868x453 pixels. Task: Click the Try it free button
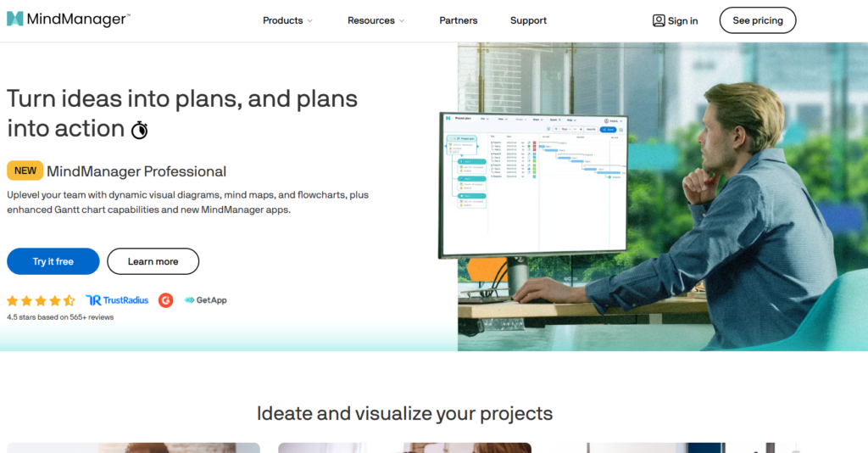53,261
